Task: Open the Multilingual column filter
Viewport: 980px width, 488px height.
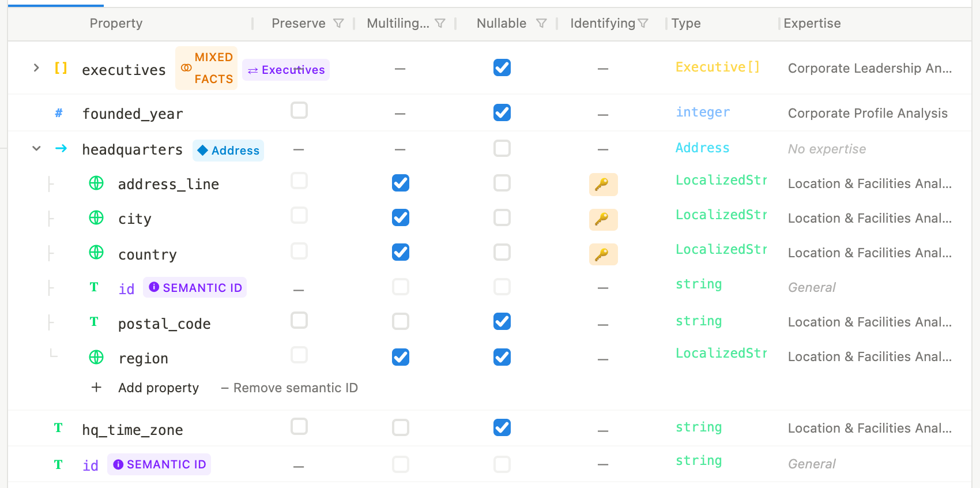Action: (440, 23)
